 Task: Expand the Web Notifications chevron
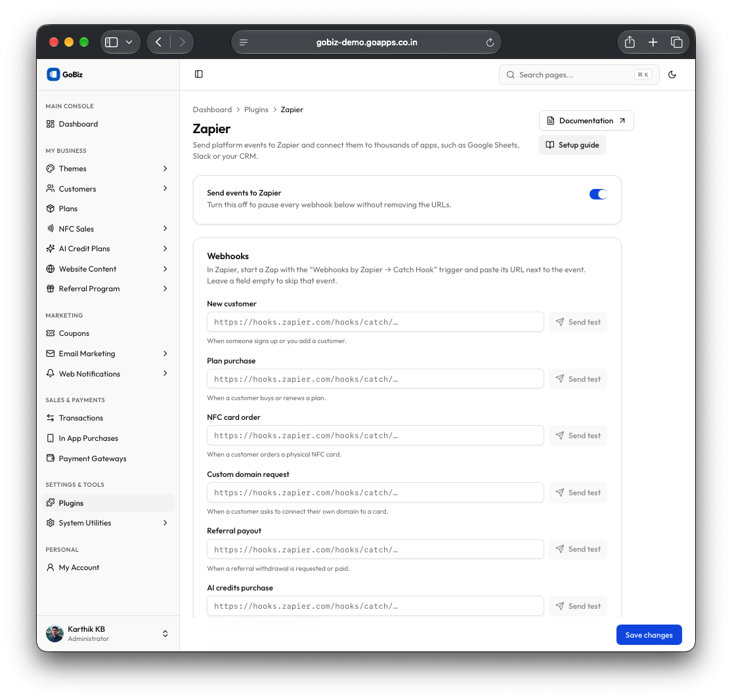coord(165,374)
